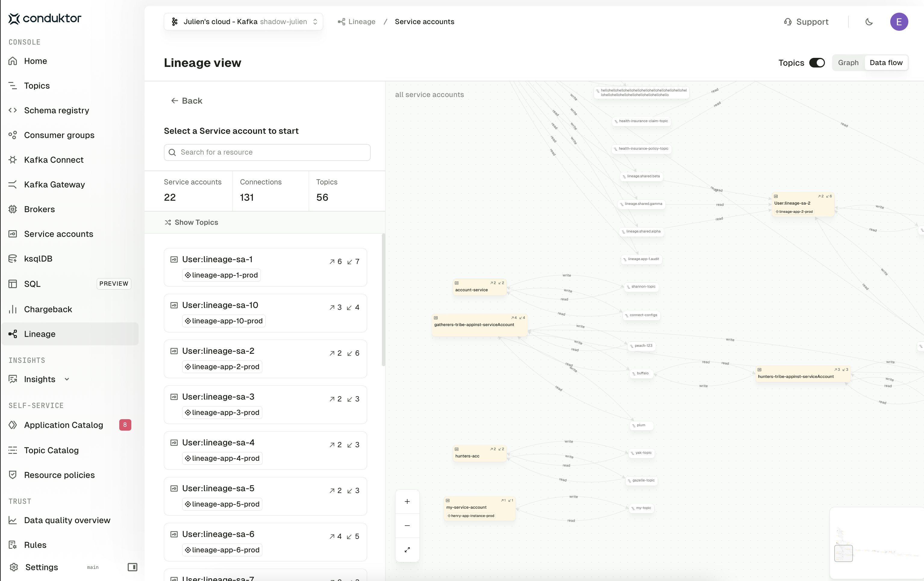Screen dimensions: 924x581
Task: Click the minimap viewport thumbnail
Action: [x=843, y=553]
